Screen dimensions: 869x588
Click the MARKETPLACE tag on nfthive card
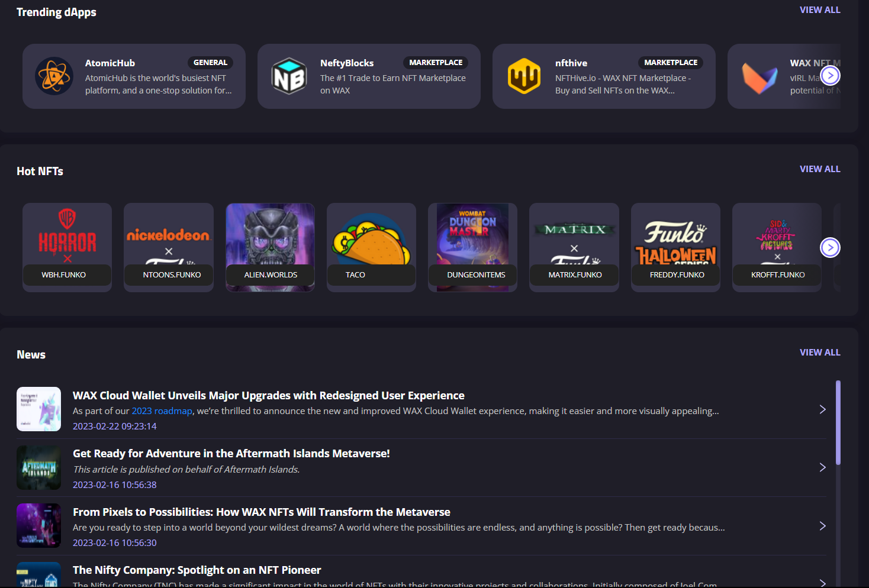coord(671,63)
